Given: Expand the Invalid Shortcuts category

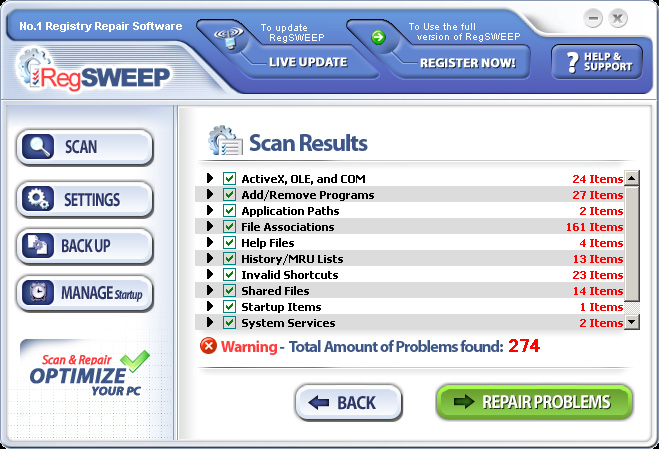Looking at the screenshot, I should coord(210,274).
